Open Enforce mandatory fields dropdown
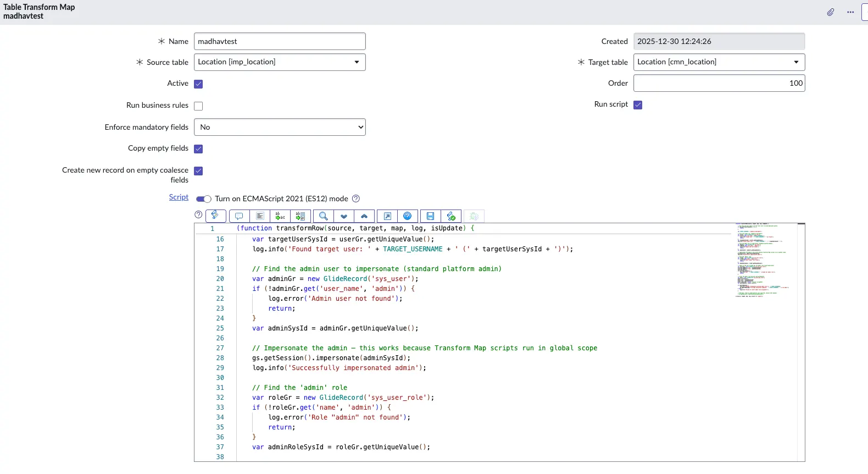Viewport: 868px width, 474px height. 280,127
